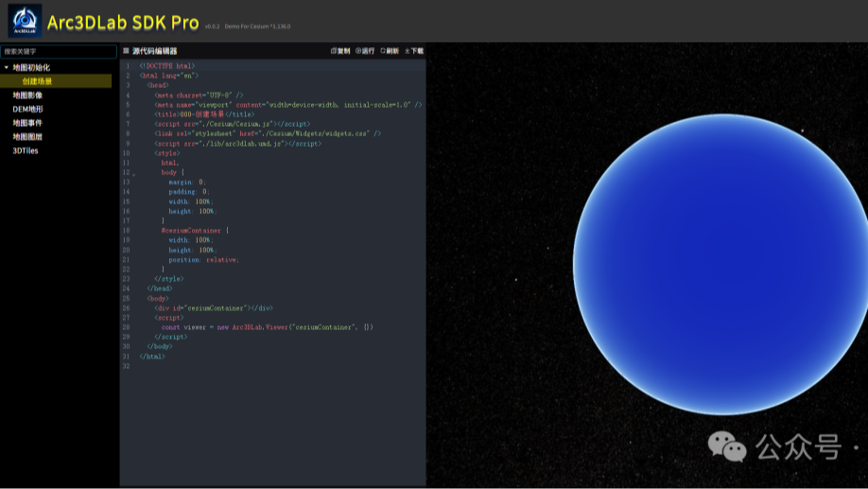Click the Demo For Cesium version text

point(257,26)
